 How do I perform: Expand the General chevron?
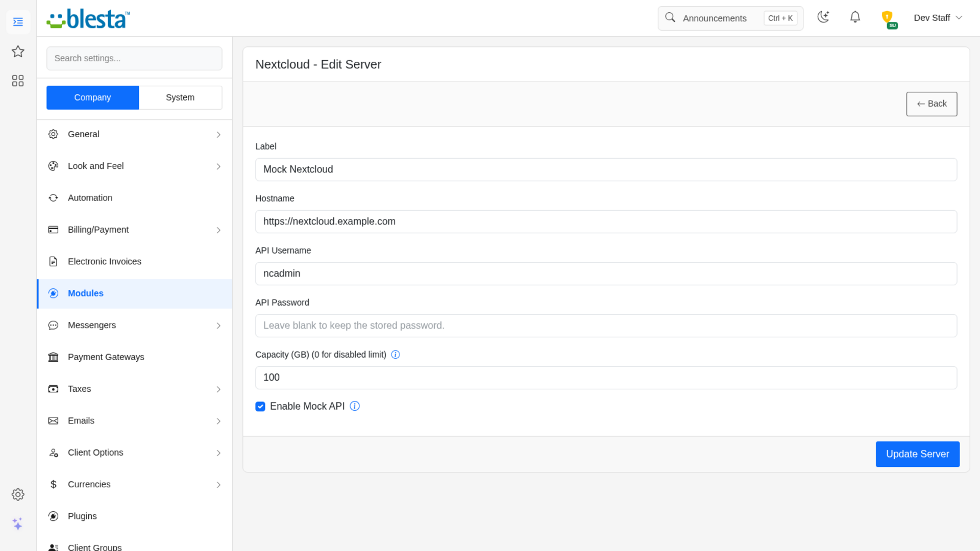coord(218,135)
